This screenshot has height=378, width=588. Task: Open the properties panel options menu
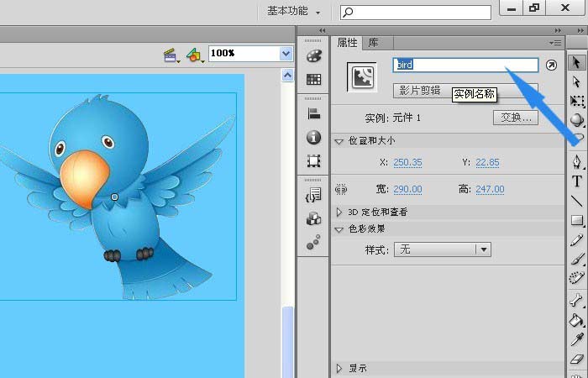[x=555, y=43]
